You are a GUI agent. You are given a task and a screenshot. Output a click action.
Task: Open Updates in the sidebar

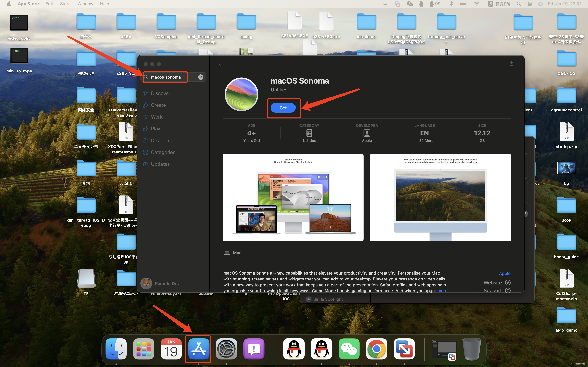160,164
